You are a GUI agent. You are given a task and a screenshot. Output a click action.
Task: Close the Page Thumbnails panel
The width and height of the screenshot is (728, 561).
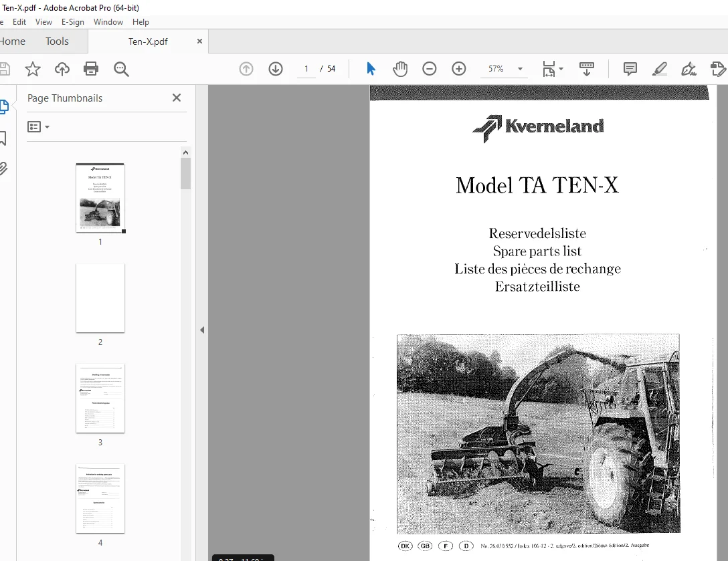coord(177,98)
